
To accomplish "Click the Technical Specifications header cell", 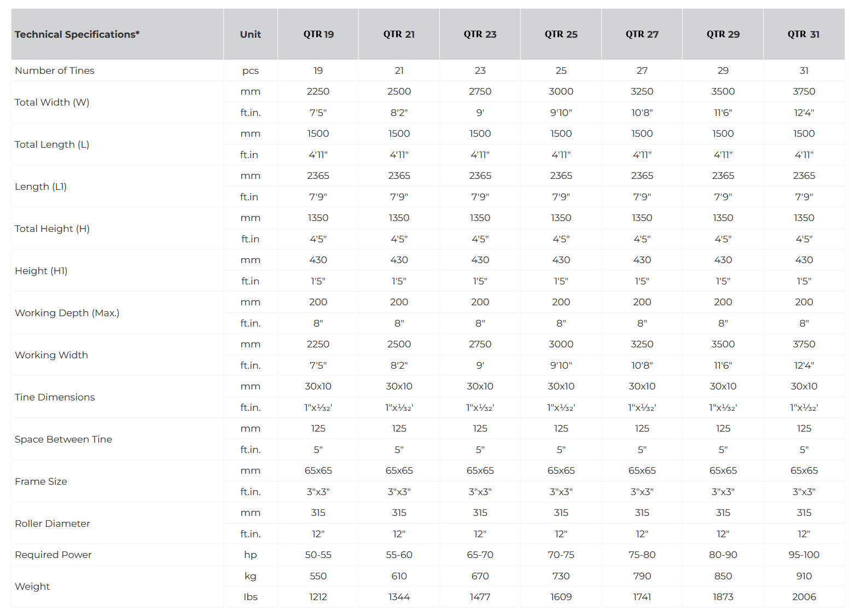I will pos(77,34).
